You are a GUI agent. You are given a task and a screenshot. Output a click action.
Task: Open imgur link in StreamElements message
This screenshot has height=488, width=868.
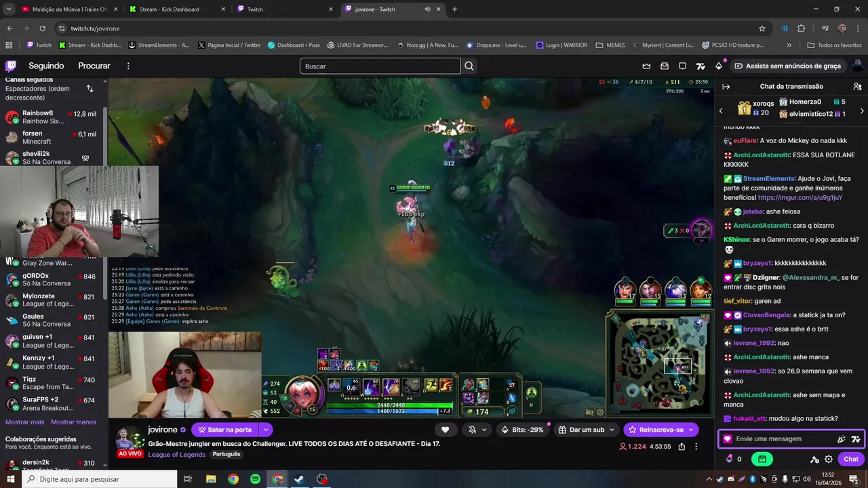tap(800, 198)
